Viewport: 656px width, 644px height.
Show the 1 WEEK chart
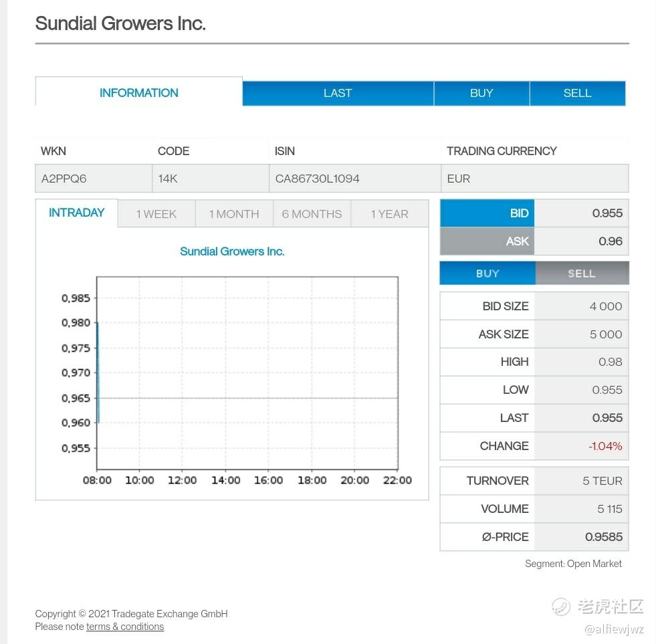(x=156, y=214)
